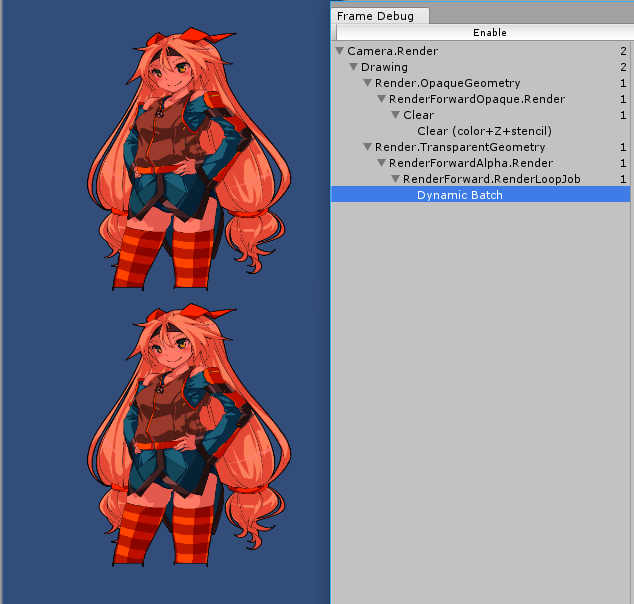Screen dimensions: 634x604
Task: Select the RenderForwardAlpha.Render row label
Action: (471, 163)
